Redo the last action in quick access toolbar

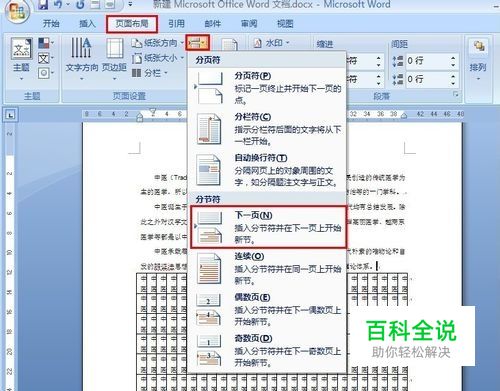[x=80, y=5]
